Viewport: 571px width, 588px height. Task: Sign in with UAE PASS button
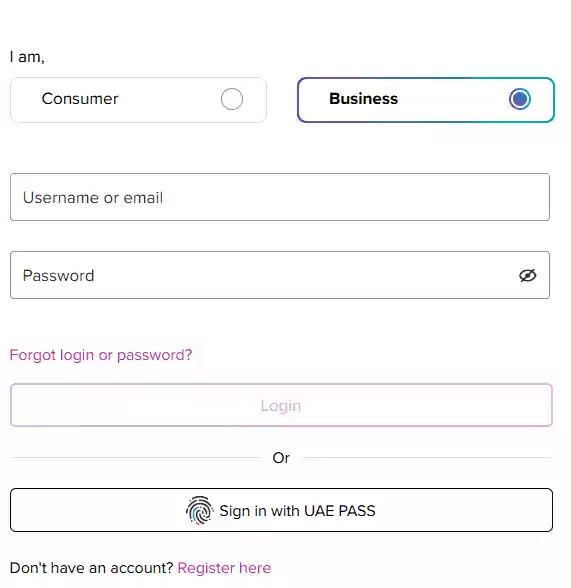point(281,510)
